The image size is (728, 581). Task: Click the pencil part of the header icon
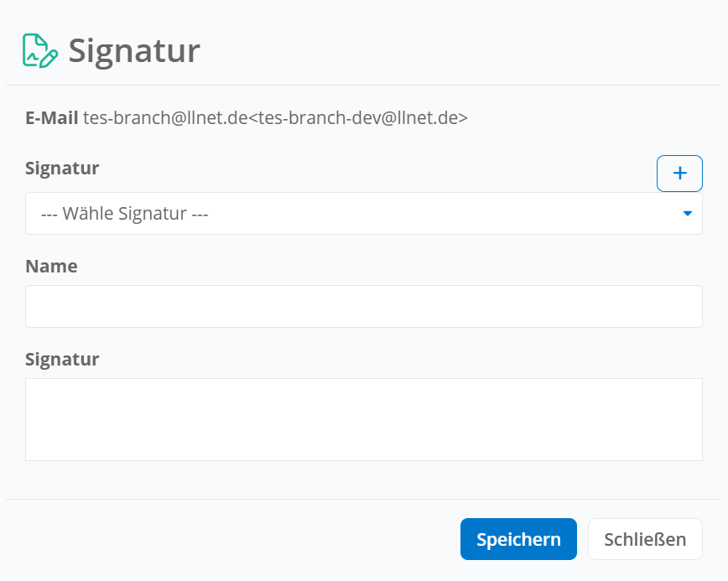(x=49, y=59)
